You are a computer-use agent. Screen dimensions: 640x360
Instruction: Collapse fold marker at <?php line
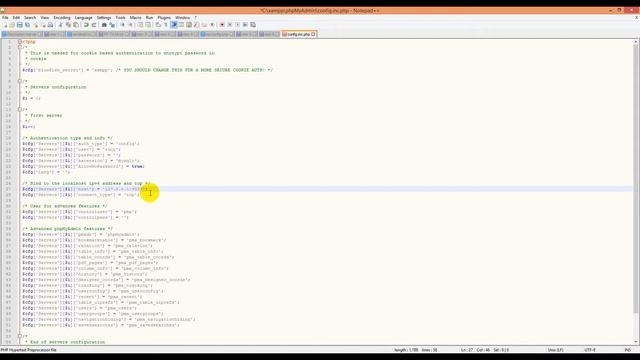pyautogui.click(x=20, y=42)
